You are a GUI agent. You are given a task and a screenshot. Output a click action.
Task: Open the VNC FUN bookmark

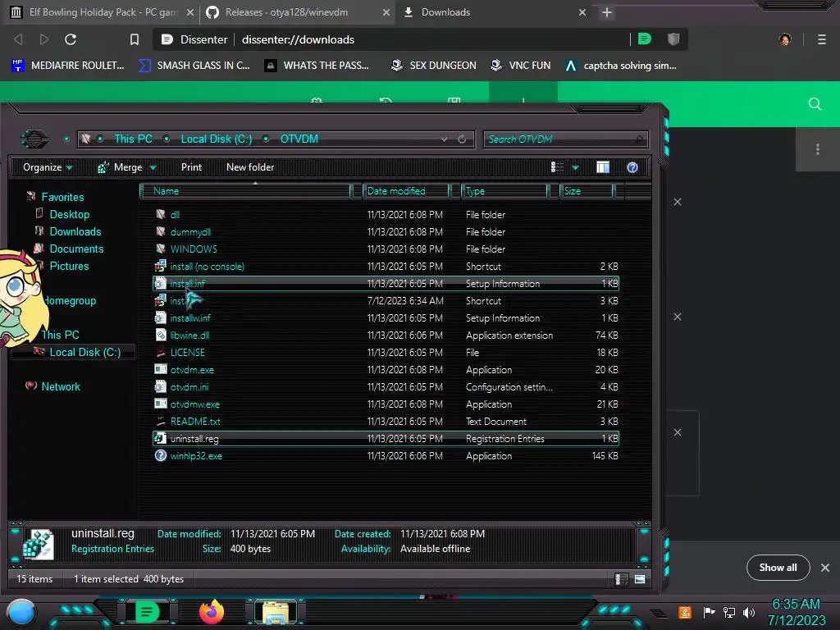click(520, 66)
